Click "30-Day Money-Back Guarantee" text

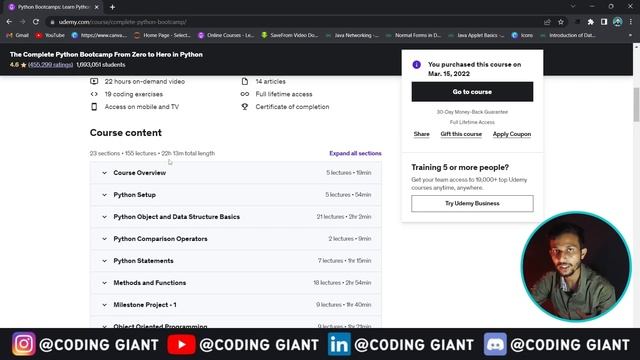(x=472, y=112)
